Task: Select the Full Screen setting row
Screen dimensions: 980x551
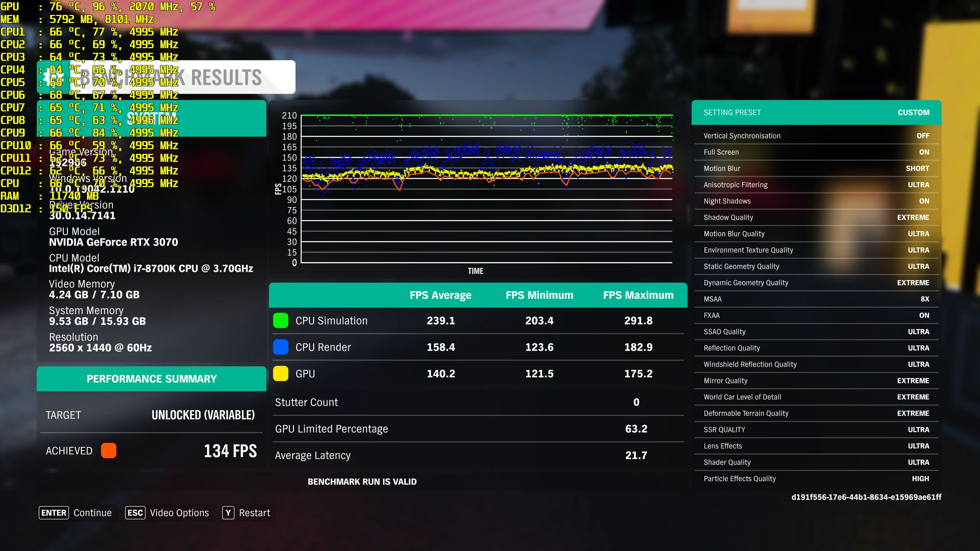Action: click(817, 152)
